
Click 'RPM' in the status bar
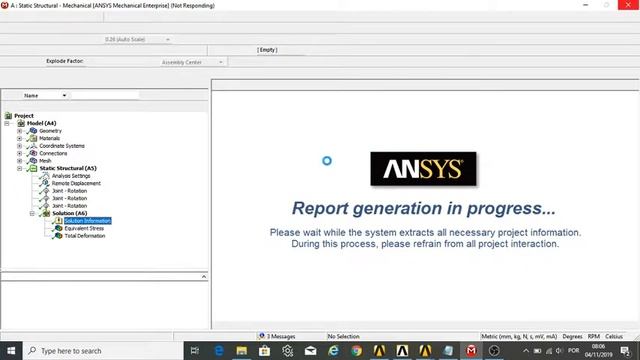point(593,336)
